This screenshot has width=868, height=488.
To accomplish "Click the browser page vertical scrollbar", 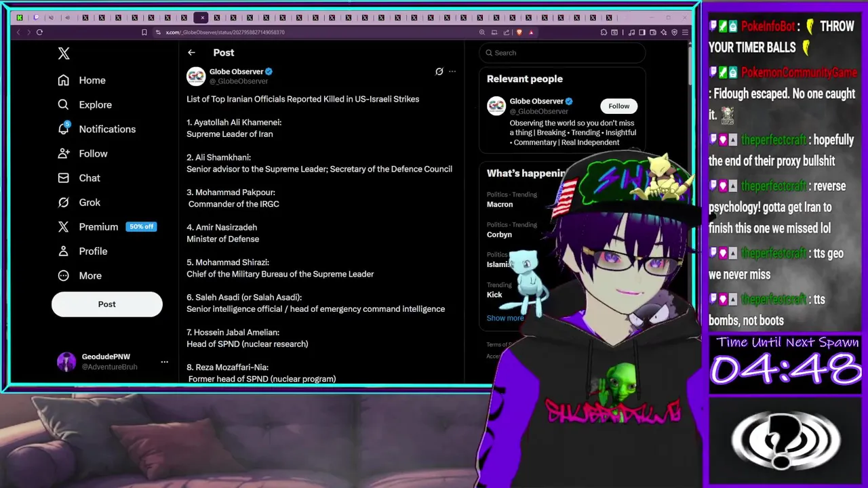I will point(689,64).
